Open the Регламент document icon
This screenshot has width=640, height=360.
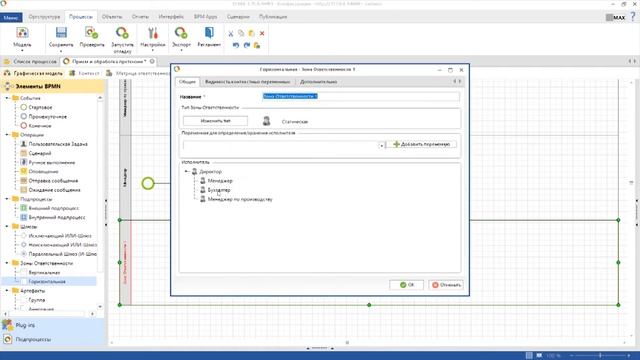pos(209,33)
